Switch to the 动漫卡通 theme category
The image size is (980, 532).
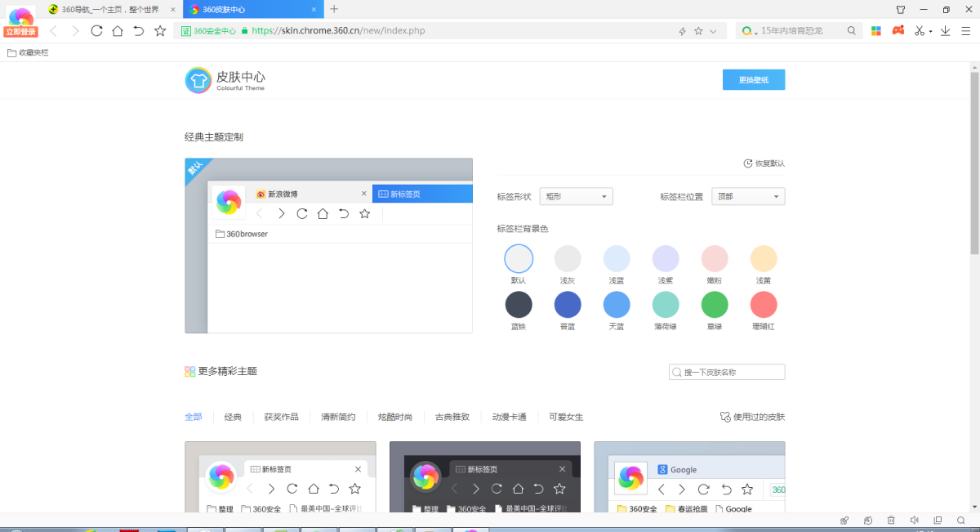pos(509,417)
